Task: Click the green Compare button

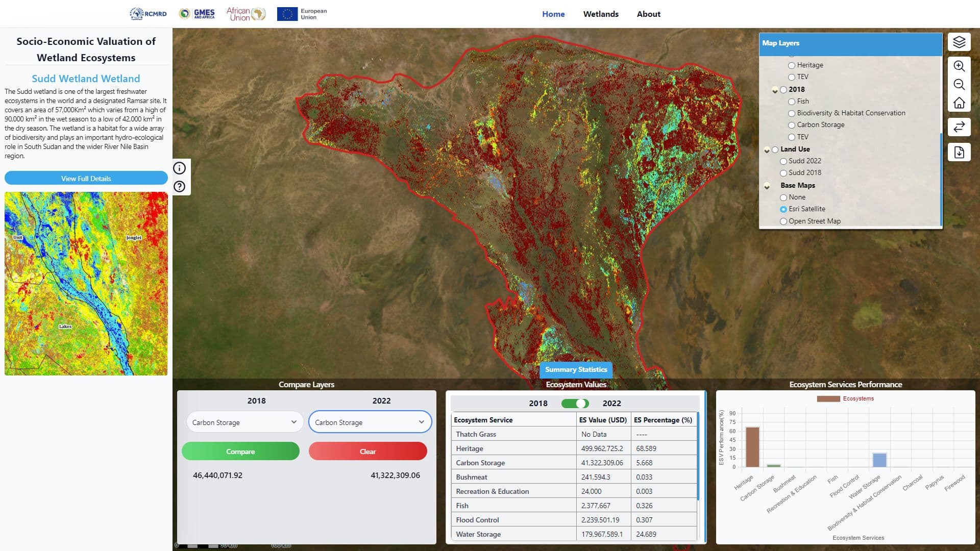Action: (240, 452)
